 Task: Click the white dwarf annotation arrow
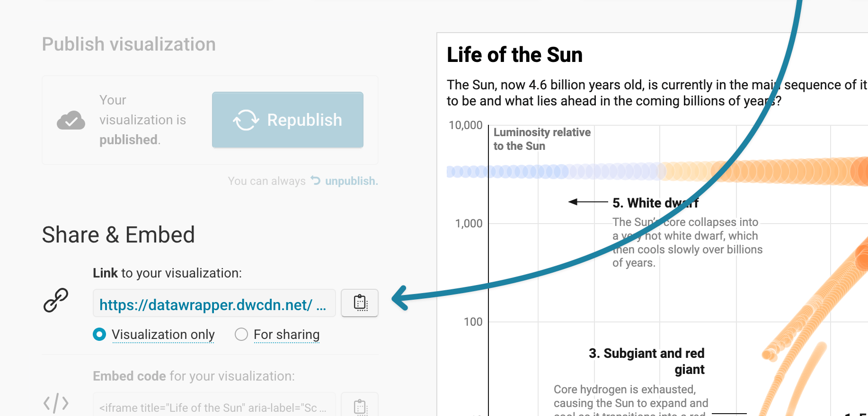click(x=588, y=202)
